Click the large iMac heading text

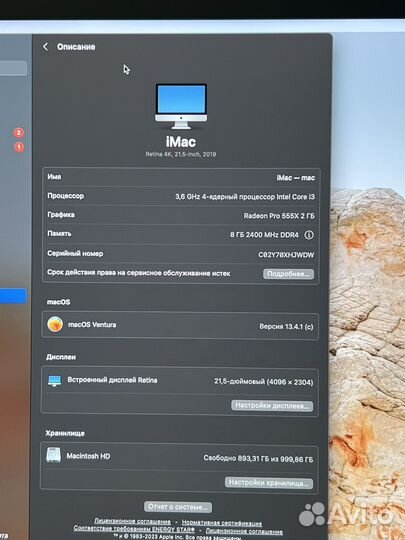click(x=181, y=142)
